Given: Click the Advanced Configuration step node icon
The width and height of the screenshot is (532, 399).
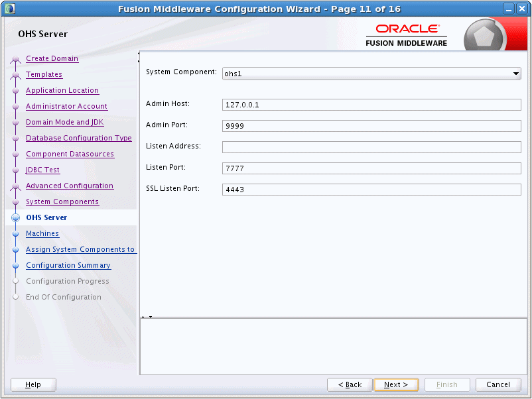Looking at the screenshot, I should point(16,187).
